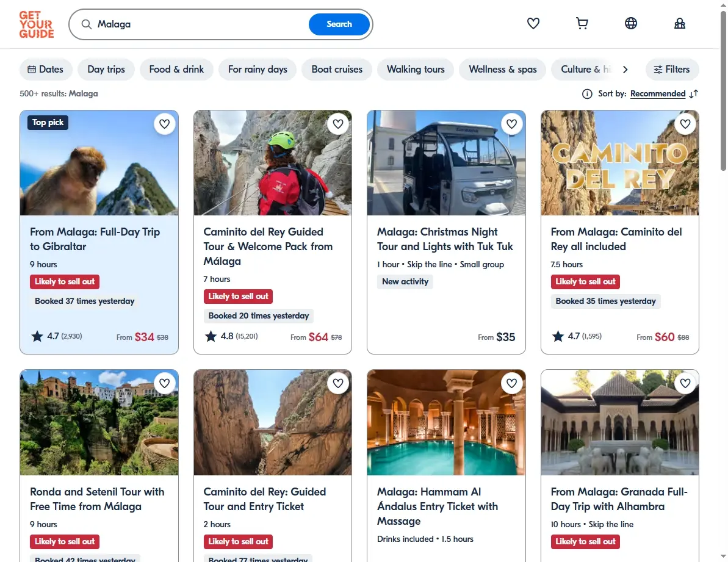The height and width of the screenshot is (562, 728).
Task: Open the Filters panel
Action: pyautogui.click(x=672, y=69)
